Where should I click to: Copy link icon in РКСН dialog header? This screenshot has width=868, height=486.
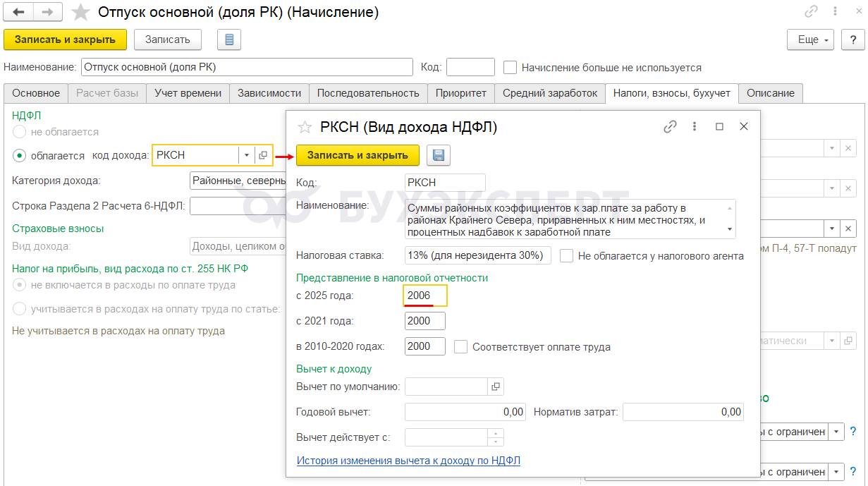670,127
